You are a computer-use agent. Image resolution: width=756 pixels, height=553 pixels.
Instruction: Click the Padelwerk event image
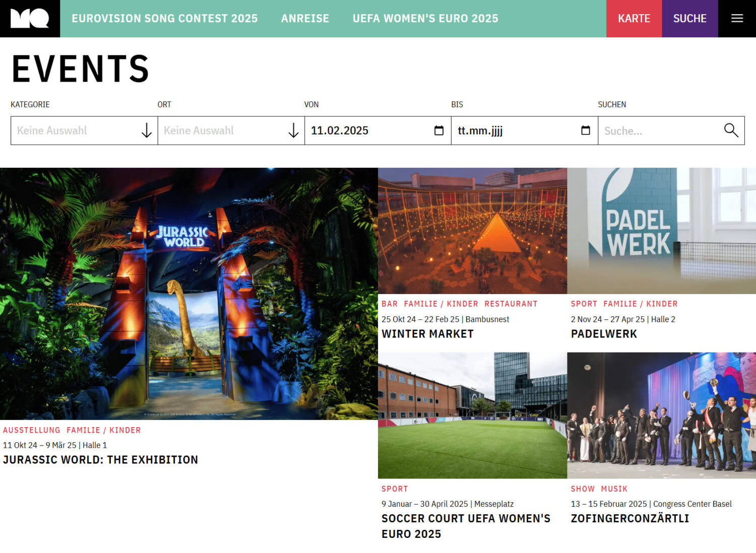click(x=661, y=231)
